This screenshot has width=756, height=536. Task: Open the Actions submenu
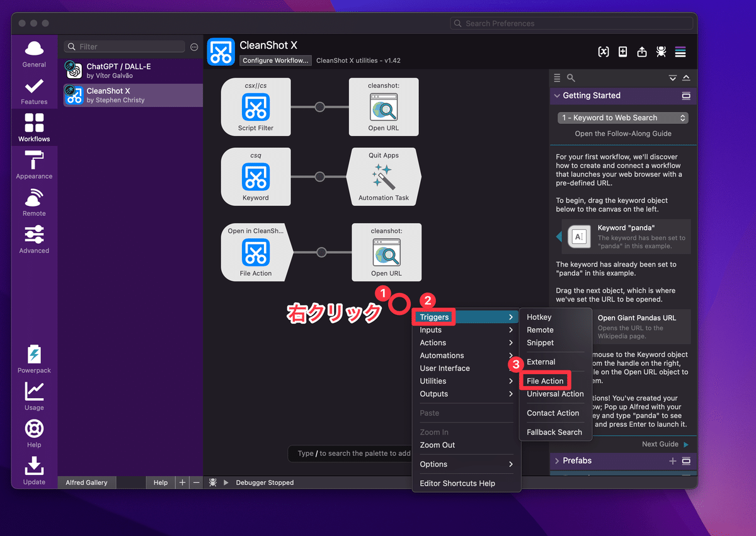(x=466, y=343)
